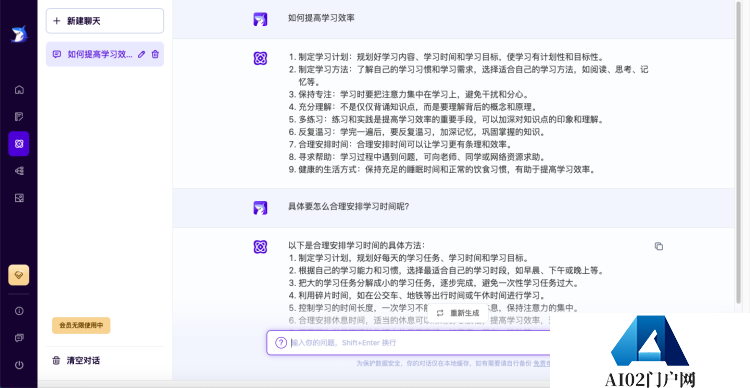Screen dimensions: 750x388
Task: Click the data safety notice under the input box
Action: 453,364
